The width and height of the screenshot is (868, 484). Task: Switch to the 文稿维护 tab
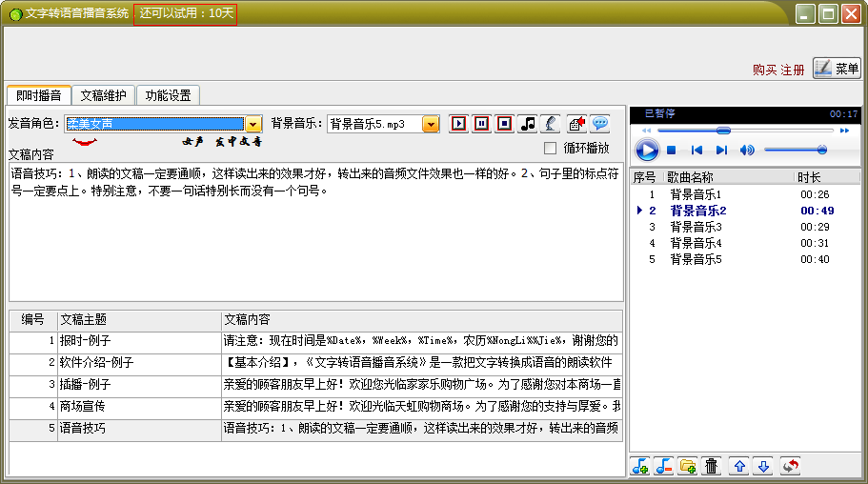[103, 95]
